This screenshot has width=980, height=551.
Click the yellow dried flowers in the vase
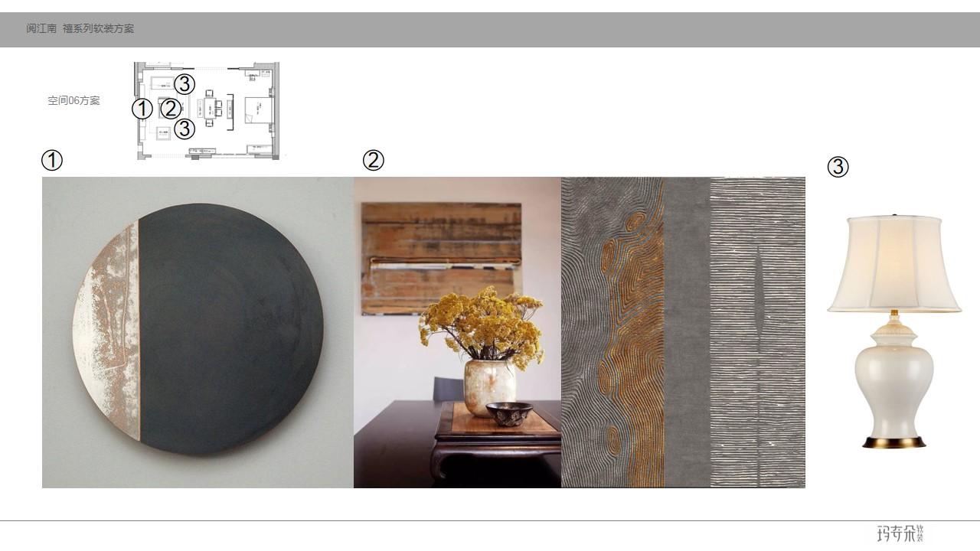[482, 324]
